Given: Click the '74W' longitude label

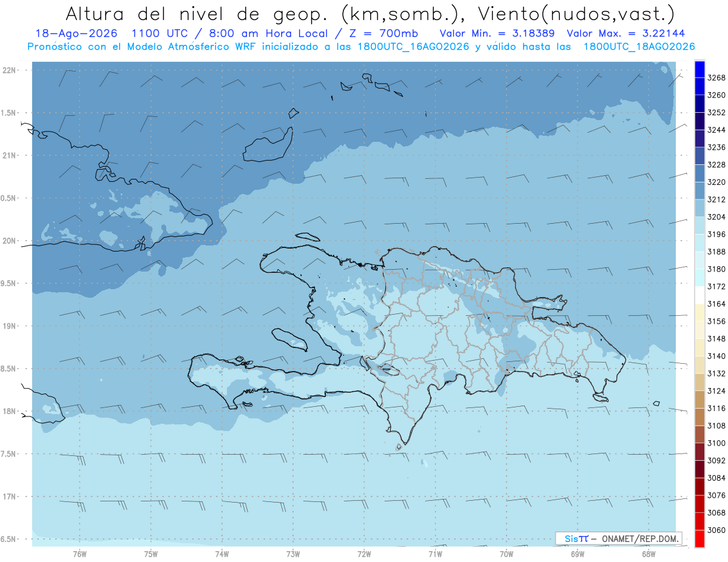Looking at the screenshot, I should click(222, 555).
